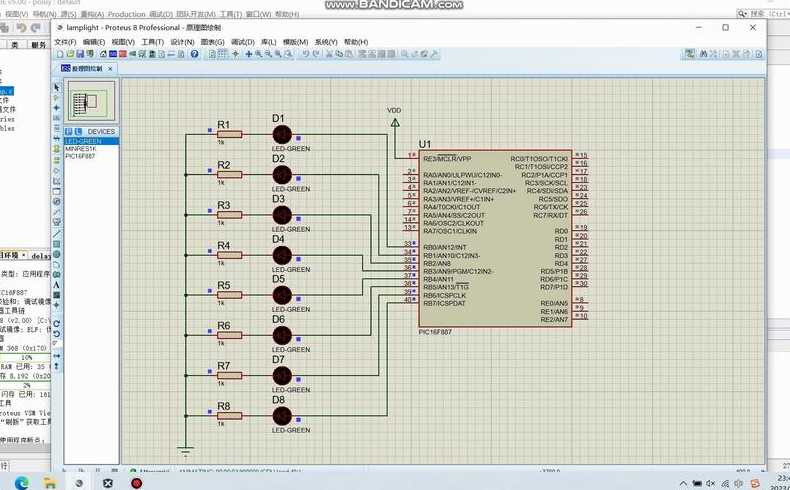
Task: Open the 设计(N) menu
Action: tap(182, 42)
